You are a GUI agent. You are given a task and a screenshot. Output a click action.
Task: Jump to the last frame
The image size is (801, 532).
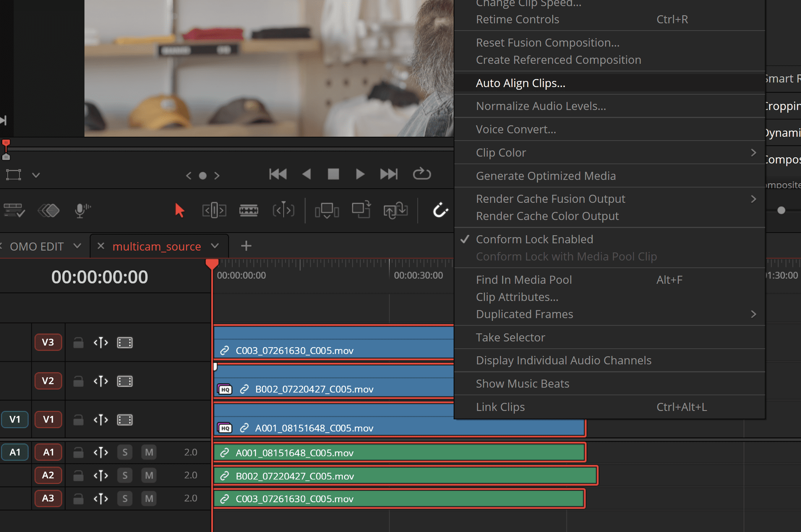pyautogui.click(x=389, y=175)
